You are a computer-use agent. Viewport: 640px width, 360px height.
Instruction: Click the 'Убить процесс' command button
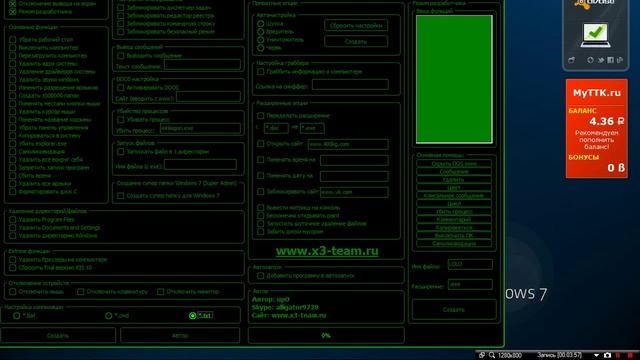[454, 211]
